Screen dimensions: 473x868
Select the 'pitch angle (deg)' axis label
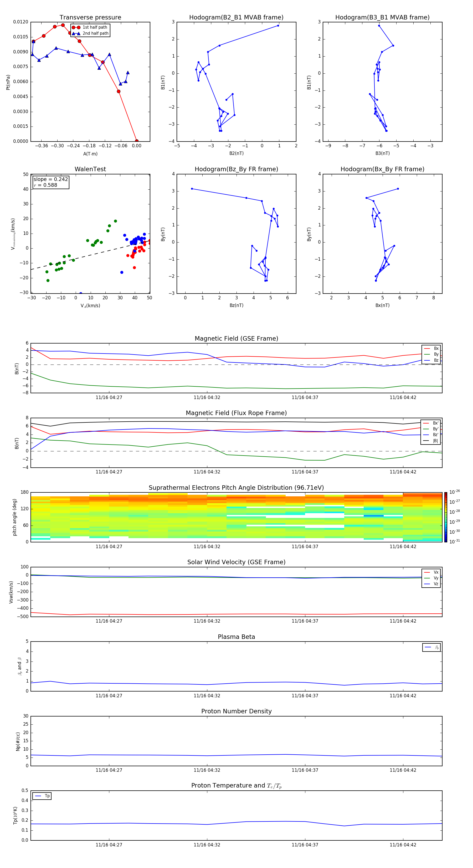pos(14,517)
